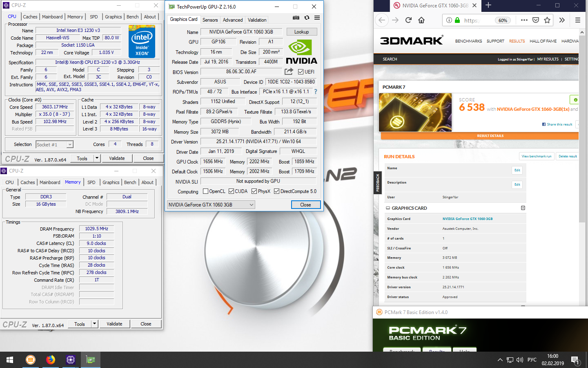This screenshot has width=588, height=368.
Task: Show hidden system tray icons
Action: click(500, 360)
